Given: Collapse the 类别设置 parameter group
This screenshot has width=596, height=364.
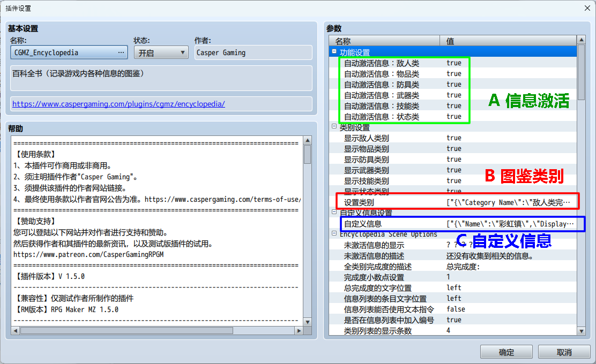Looking at the screenshot, I should [334, 126].
